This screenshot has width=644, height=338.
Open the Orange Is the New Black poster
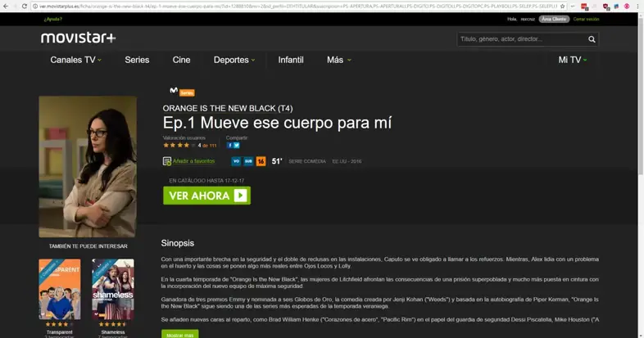coord(88,166)
